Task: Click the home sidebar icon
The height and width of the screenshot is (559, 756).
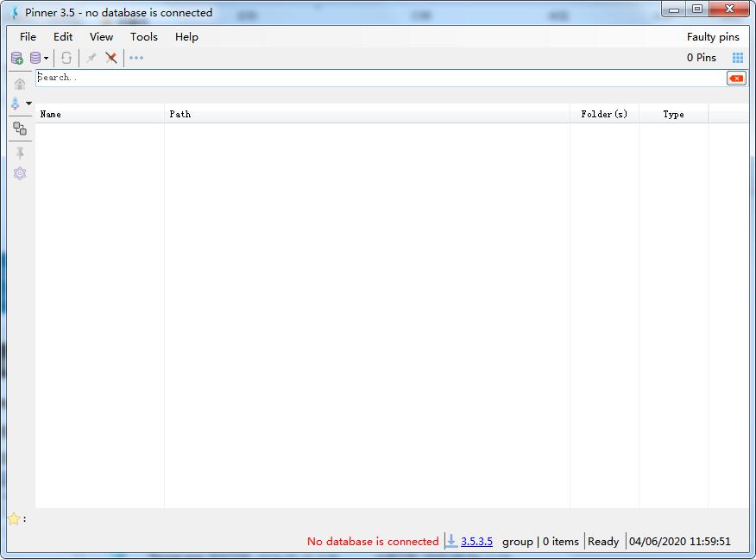Action: 20,84
